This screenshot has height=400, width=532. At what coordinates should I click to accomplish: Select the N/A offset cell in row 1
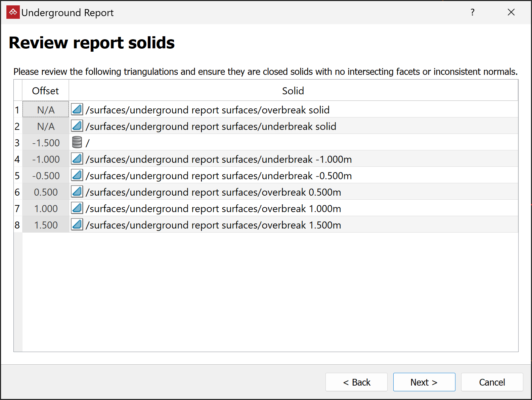point(46,110)
